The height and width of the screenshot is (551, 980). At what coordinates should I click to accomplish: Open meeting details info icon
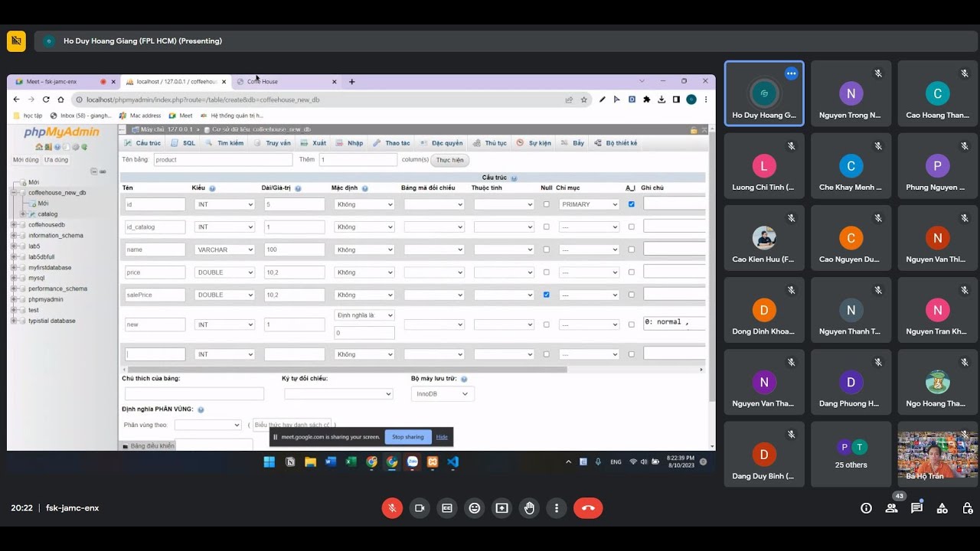coord(866,508)
